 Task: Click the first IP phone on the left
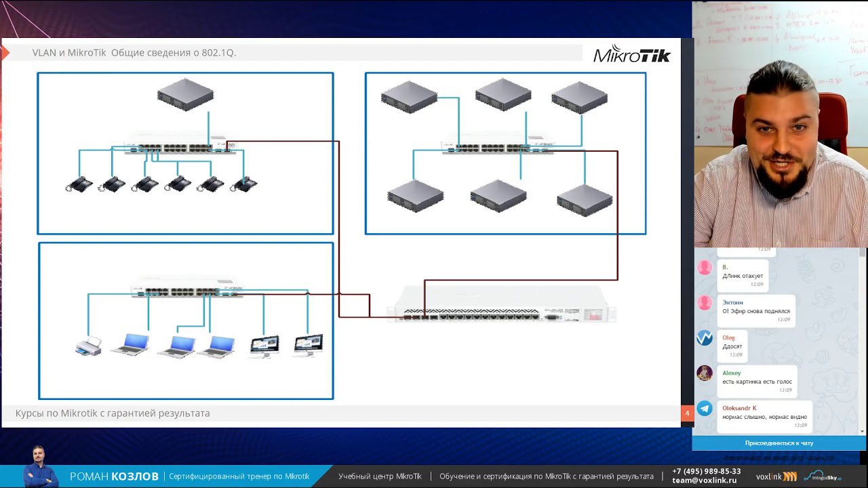(x=79, y=184)
